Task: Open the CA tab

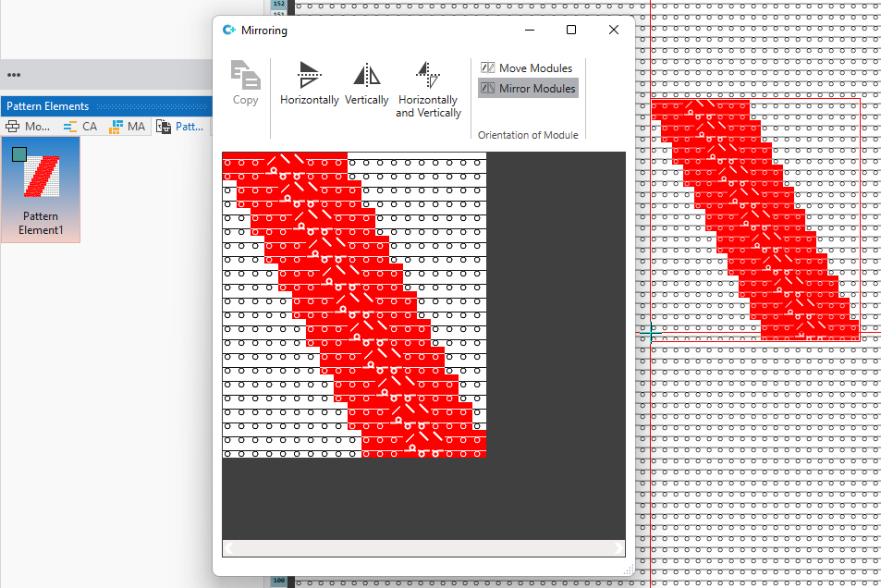Action: click(80, 127)
